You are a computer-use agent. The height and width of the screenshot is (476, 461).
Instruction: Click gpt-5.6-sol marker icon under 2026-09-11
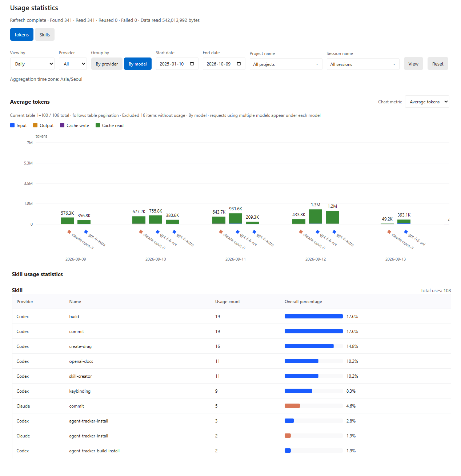click(237, 232)
